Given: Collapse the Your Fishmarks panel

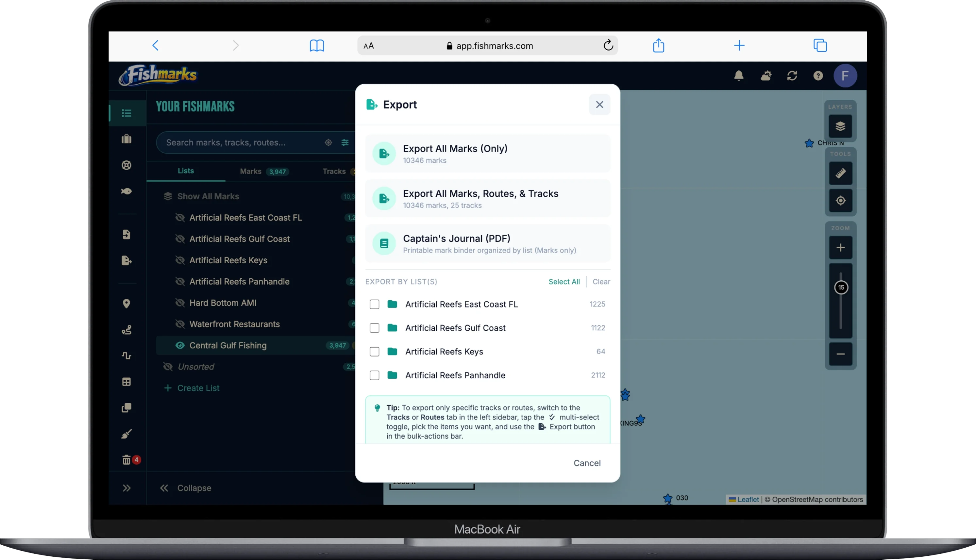Looking at the screenshot, I should [x=186, y=488].
